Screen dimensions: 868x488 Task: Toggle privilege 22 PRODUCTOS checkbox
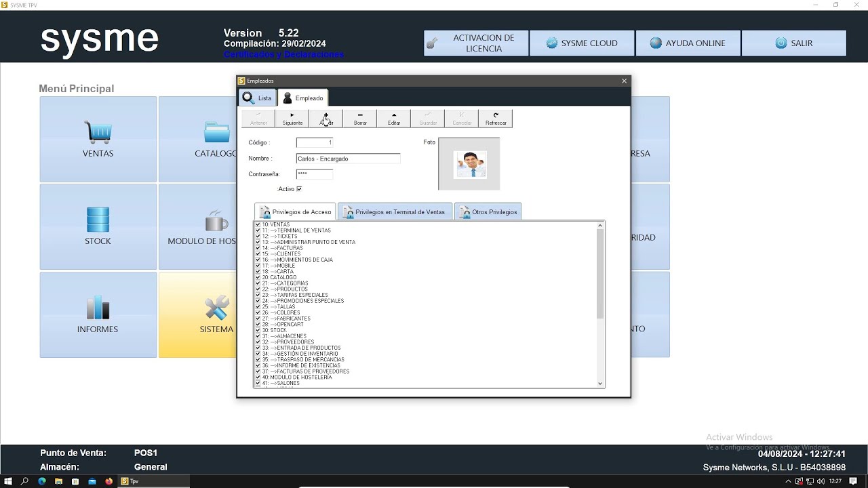pyautogui.click(x=258, y=289)
